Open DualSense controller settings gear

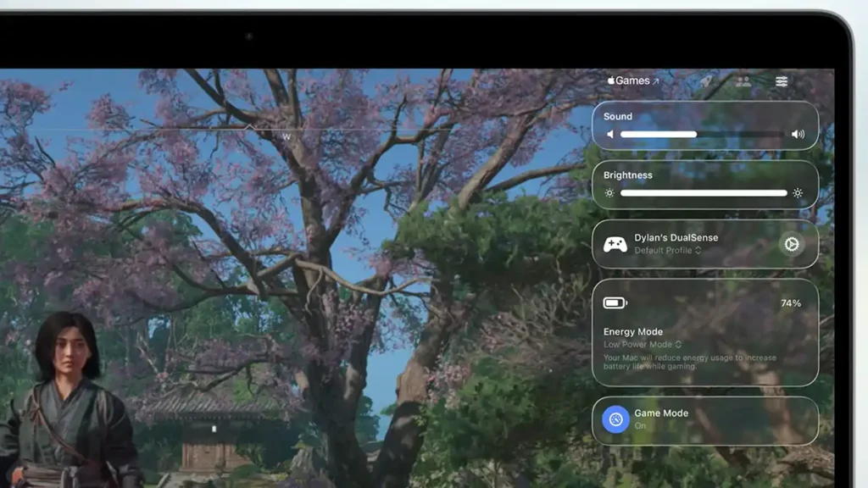[x=792, y=244]
